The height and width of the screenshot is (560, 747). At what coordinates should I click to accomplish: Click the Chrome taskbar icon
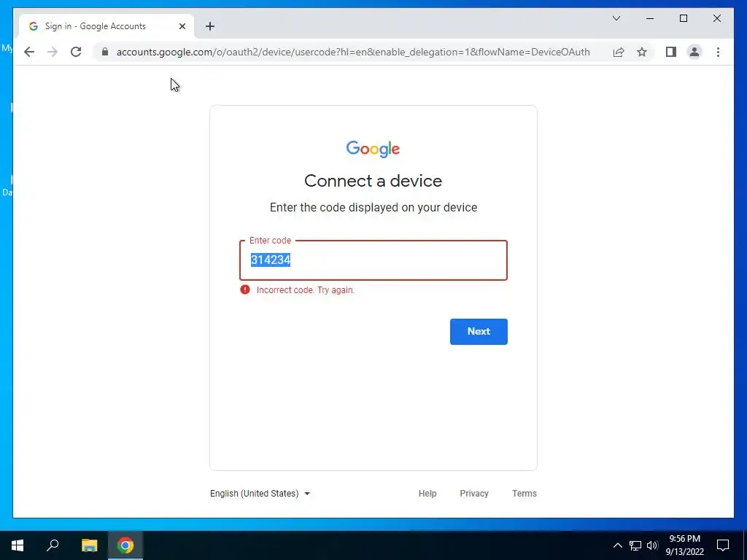(125, 545)
